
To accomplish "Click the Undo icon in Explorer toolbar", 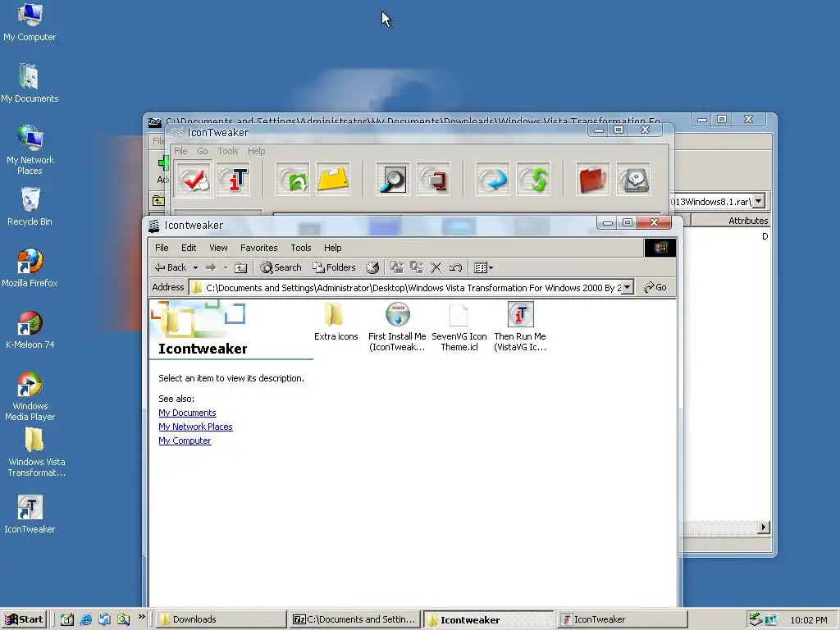I will [x=455, y=267].
